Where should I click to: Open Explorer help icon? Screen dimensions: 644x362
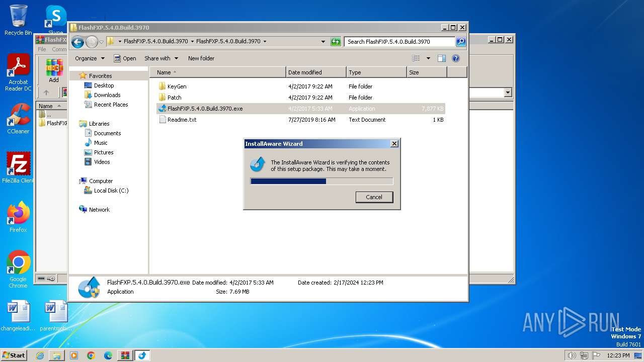(x=456, y=58)
